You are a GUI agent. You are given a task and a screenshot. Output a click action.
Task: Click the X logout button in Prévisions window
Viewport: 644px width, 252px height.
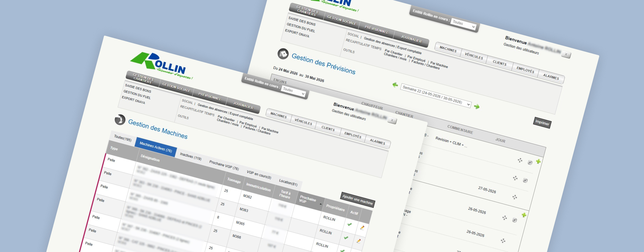pyautogui.click(x=566, y=54)
